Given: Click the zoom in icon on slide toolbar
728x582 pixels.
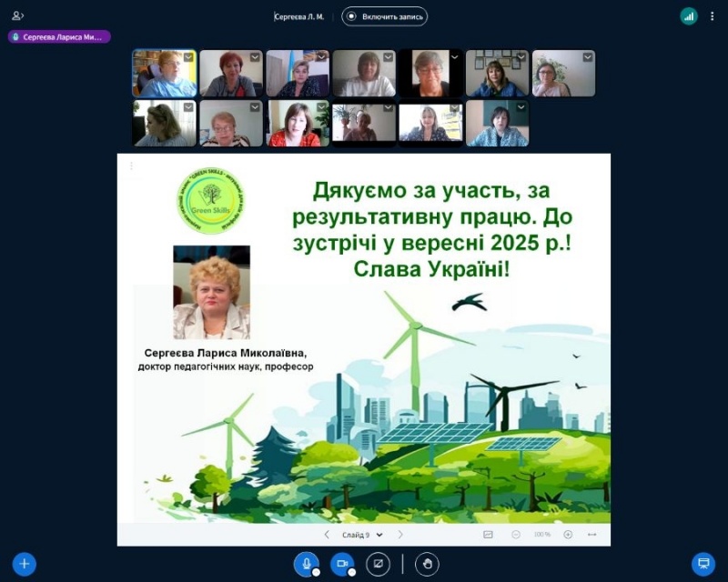Looking at the screenshot, I should (568, 535).
